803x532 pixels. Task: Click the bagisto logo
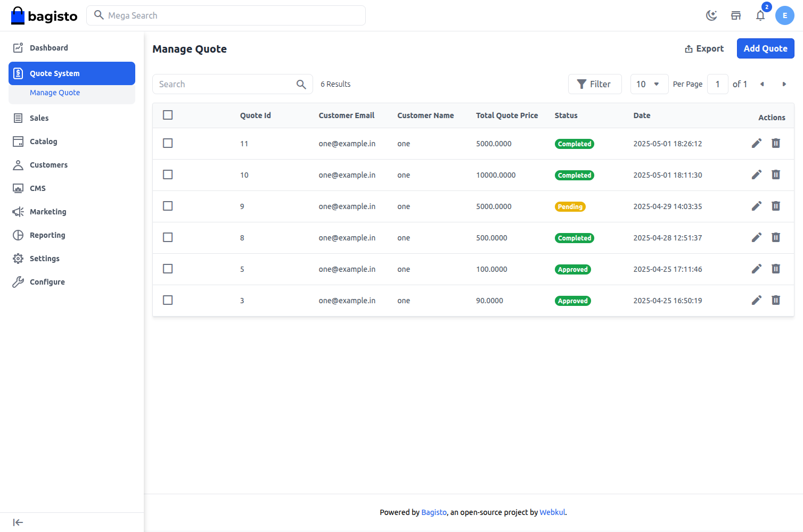click(x=44, y=16)
